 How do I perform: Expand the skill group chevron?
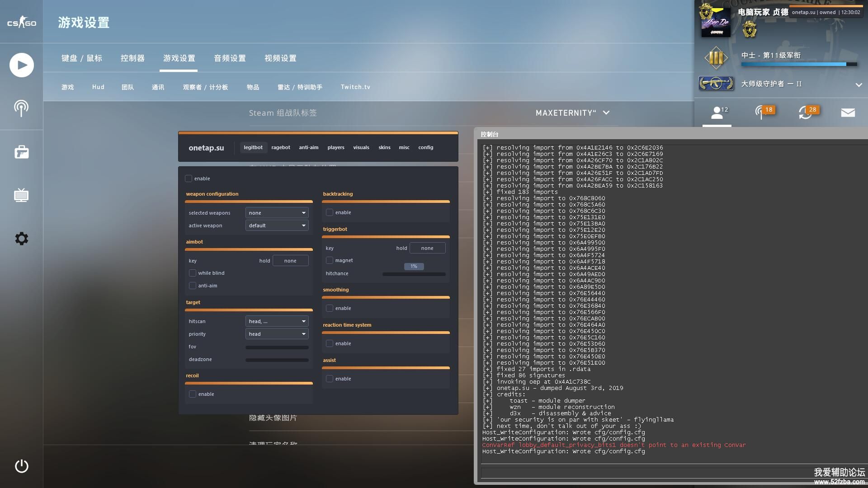(859, 84)
